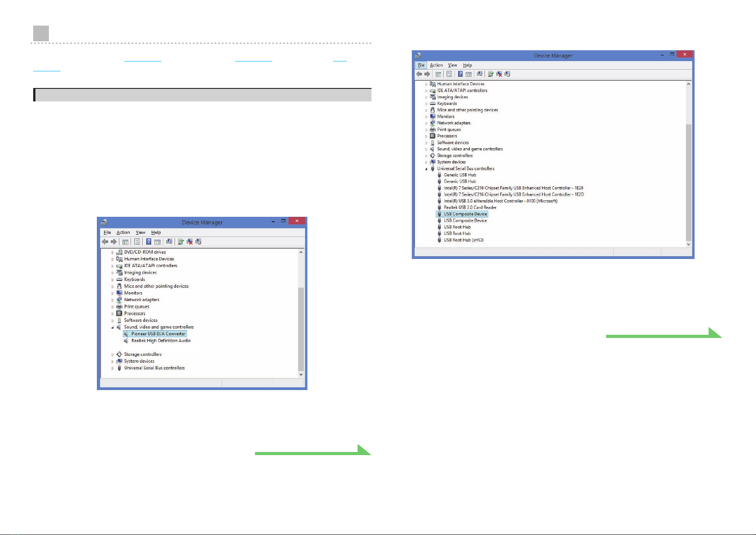Expand collapsed Universal Serial Bus controllers below System devices
This screenshot has height=535, width=756.
pos(113,368)
